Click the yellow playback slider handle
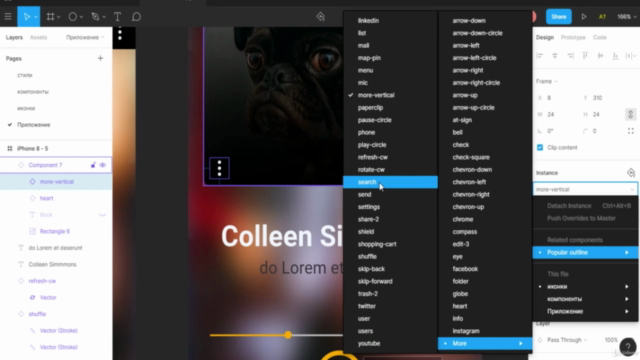Screen dimensions: 640x360 (x=288, y=335)
